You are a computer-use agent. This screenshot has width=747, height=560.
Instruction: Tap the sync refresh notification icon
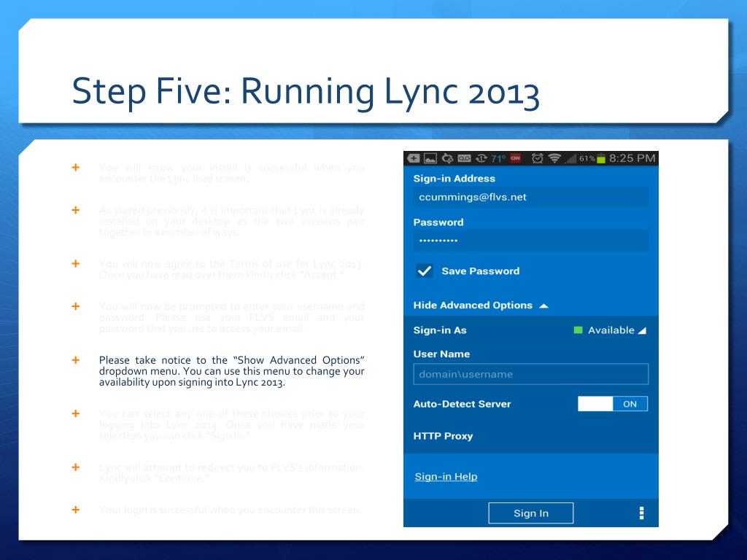click(x=447, y=158)
